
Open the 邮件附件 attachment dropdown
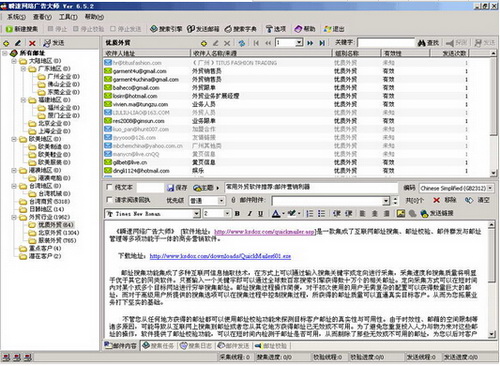tap(386, 201)
